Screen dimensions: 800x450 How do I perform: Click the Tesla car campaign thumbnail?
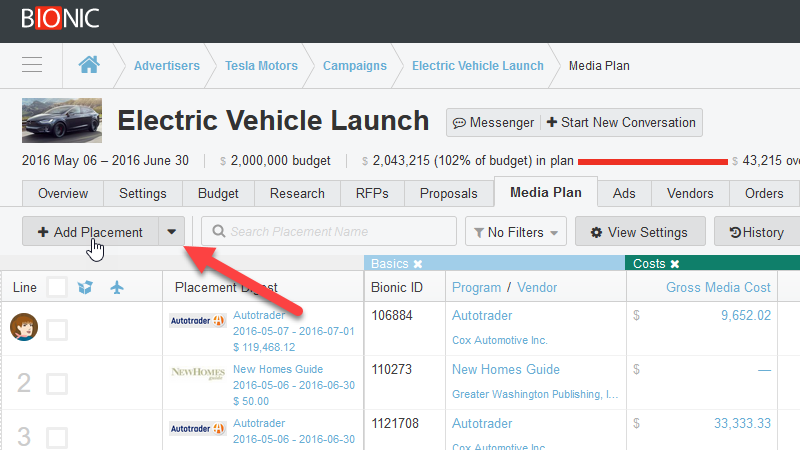click(x=62, y=120)
